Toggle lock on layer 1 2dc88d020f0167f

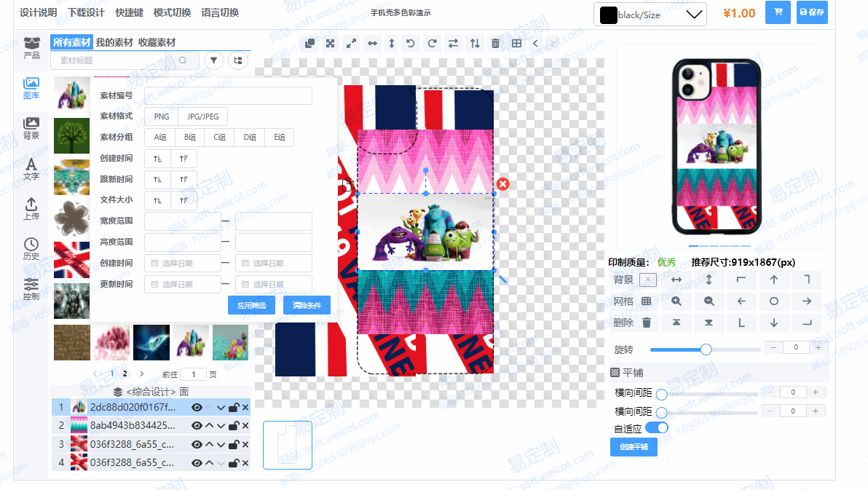234,408
